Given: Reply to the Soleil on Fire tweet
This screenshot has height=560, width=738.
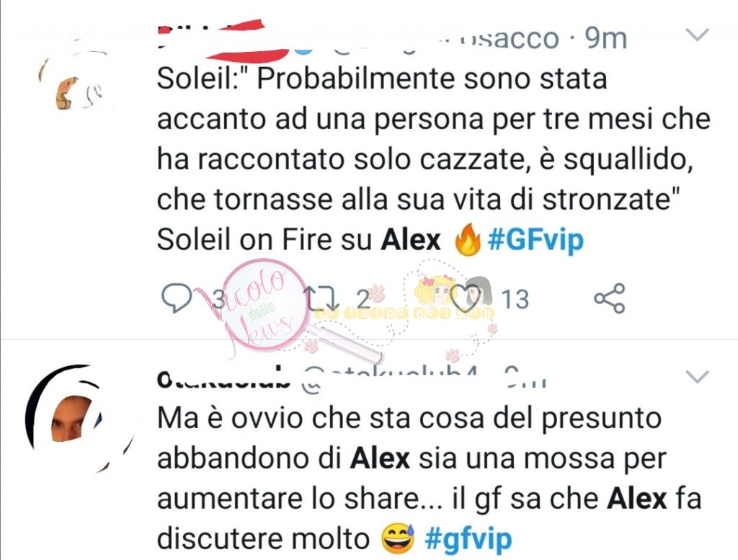Looking at the screenshot, I should click(177, 298).
